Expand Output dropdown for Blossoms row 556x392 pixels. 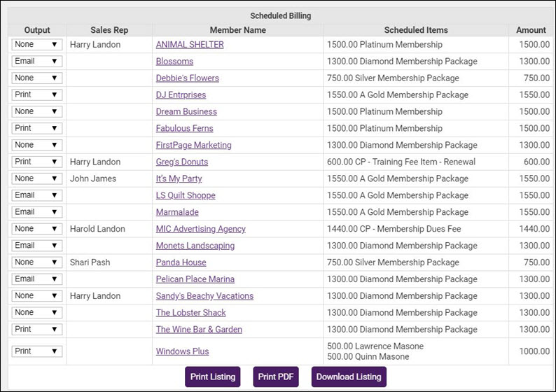36,62
